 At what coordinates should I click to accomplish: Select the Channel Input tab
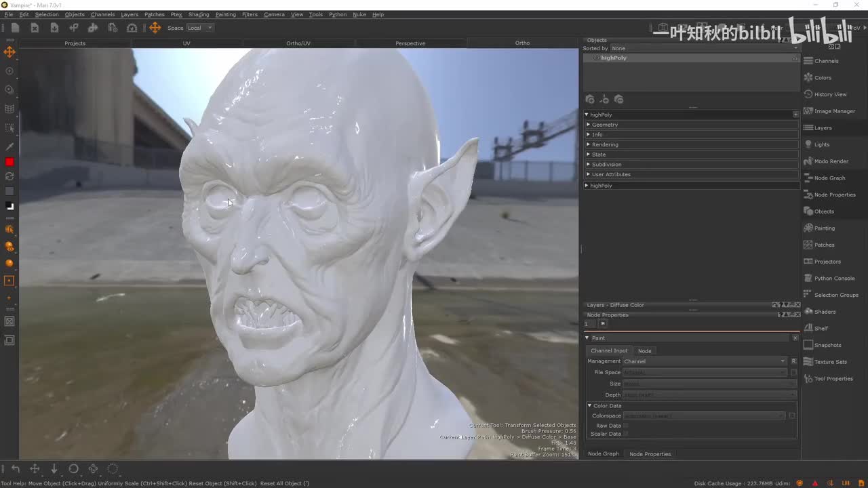click(x=609, y=350)
